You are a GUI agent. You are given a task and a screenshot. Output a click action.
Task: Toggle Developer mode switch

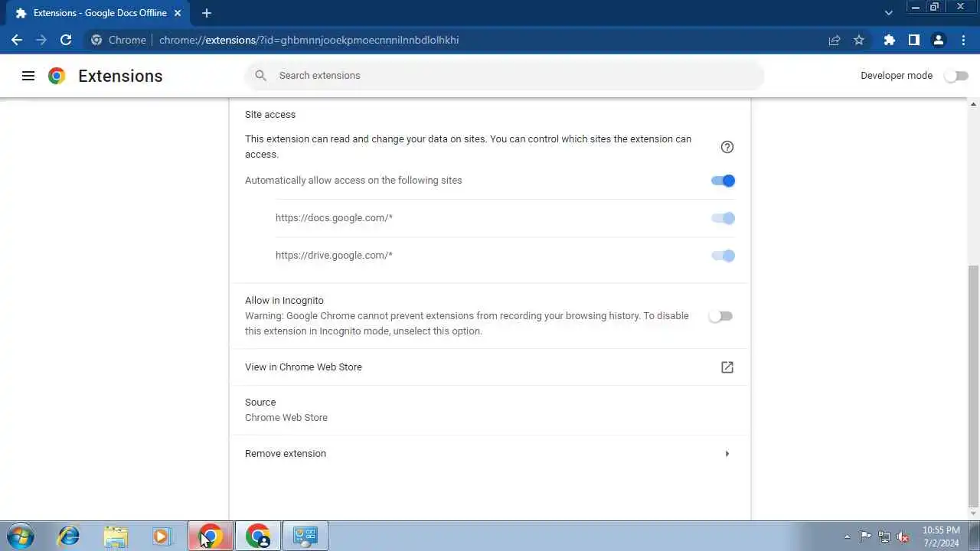955,76
